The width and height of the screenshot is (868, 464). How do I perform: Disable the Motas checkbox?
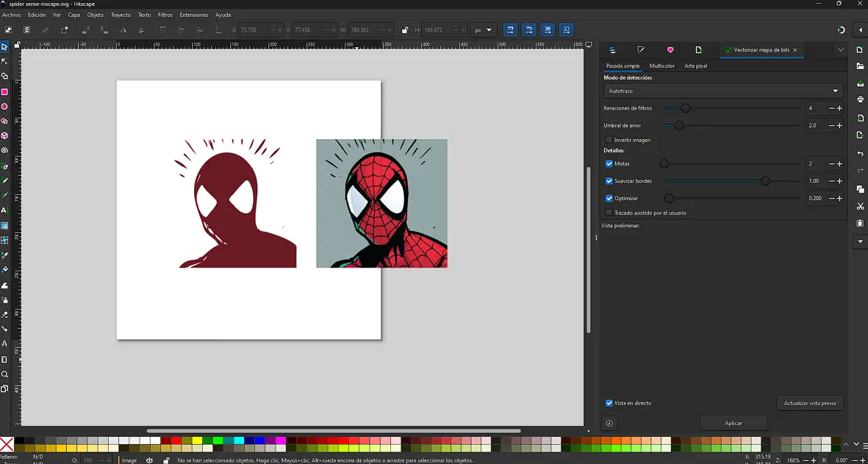pos(609,163)
